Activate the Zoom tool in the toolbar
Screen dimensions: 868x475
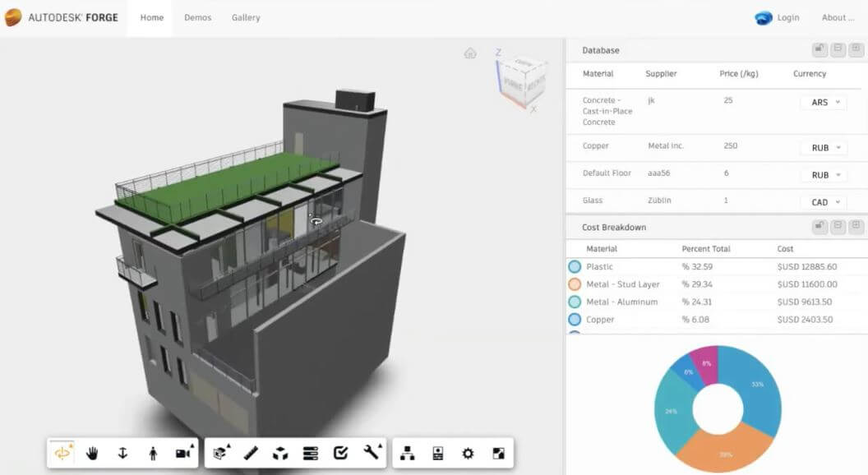click(x=122, y=451)
